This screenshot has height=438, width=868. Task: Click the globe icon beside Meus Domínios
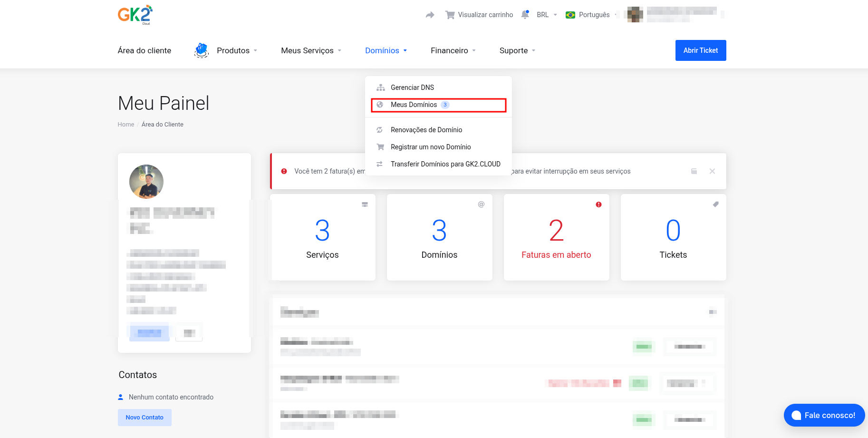(380, 105)
